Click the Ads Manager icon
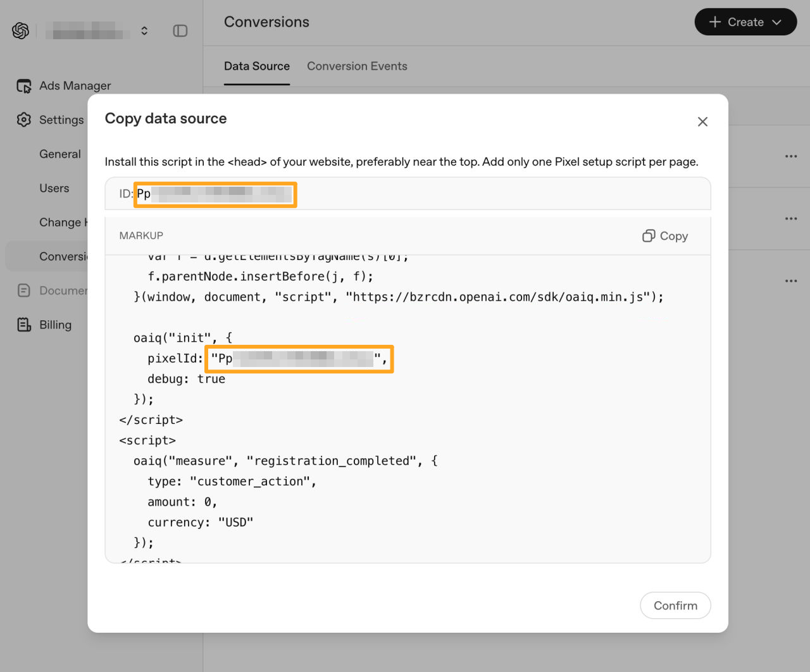Screen dimensions: 810x672 [24, 86]
